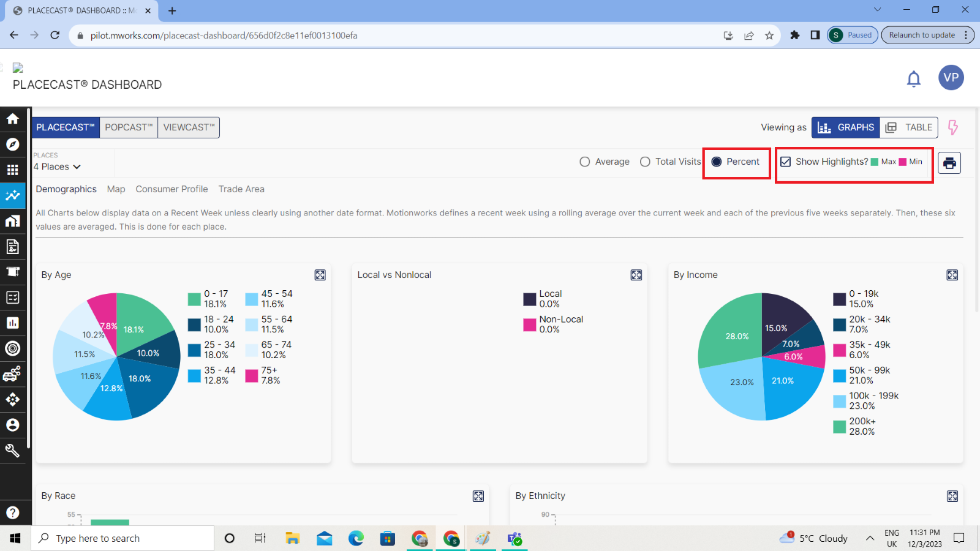
Task: Open the Demographics tab
Action: click(x=66, y=189)
